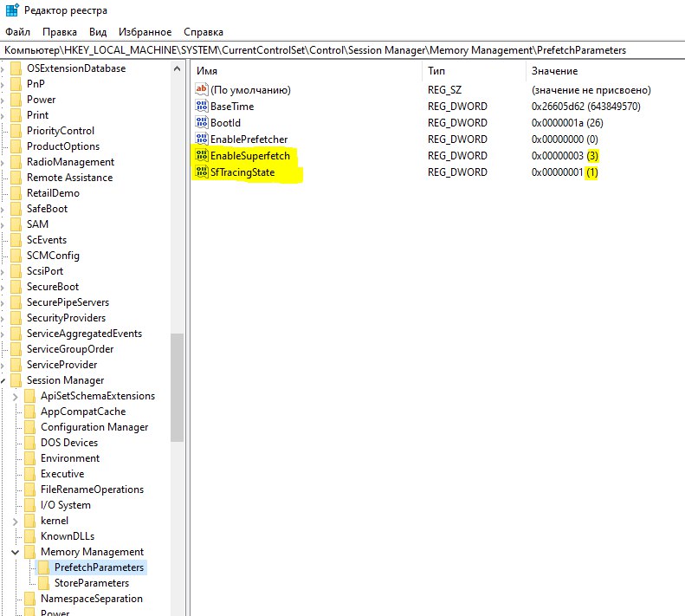The width and height of the screenshot is (685, 616).
Task: Open the Правка menu
Action: (60, 32)
